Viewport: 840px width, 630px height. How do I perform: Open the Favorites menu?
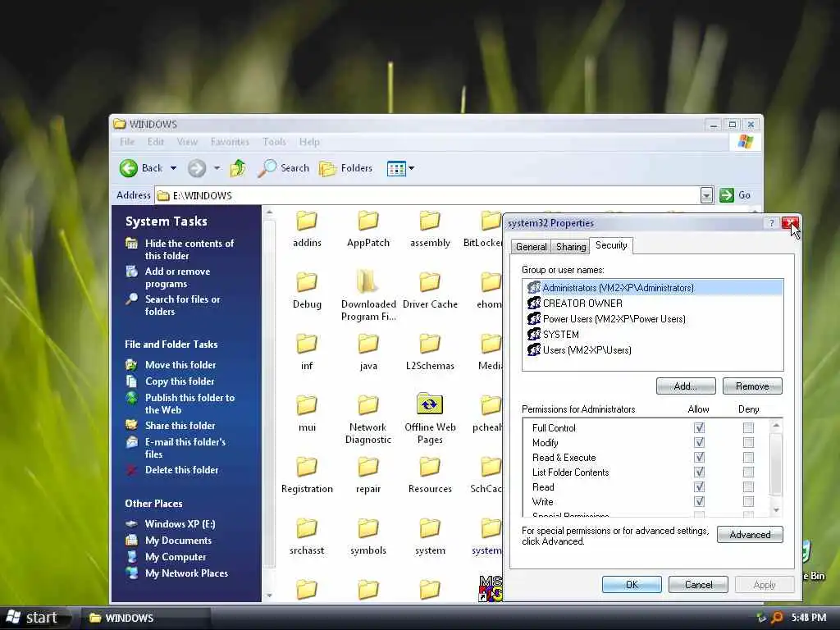[x=230, y=142]
